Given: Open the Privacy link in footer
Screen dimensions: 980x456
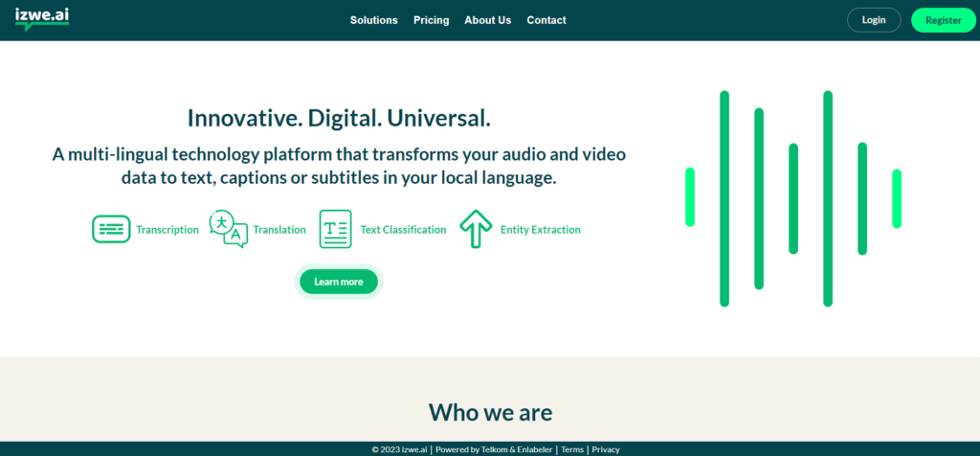Looking at the screenshot, I should tap(606, 449).
